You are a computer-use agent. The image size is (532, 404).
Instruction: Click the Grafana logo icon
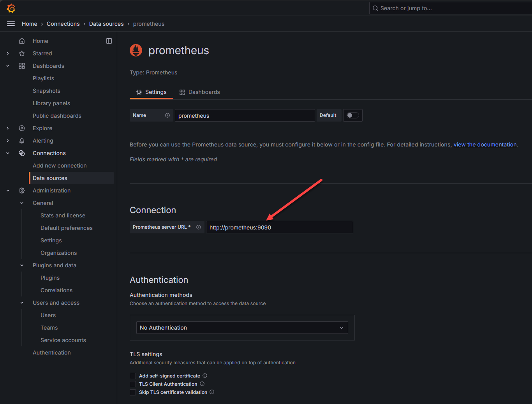[x=11, y=8]
